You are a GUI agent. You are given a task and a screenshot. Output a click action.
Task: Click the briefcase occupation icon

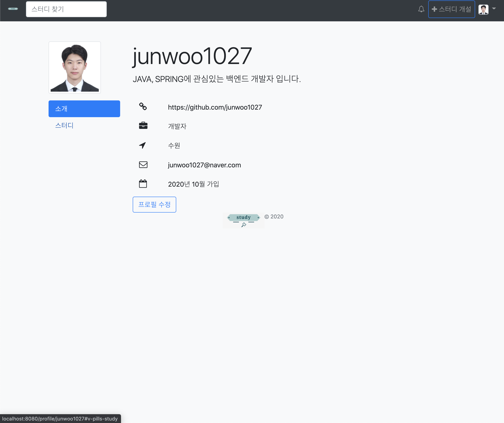pyautogui.click(x=143, y=126)
